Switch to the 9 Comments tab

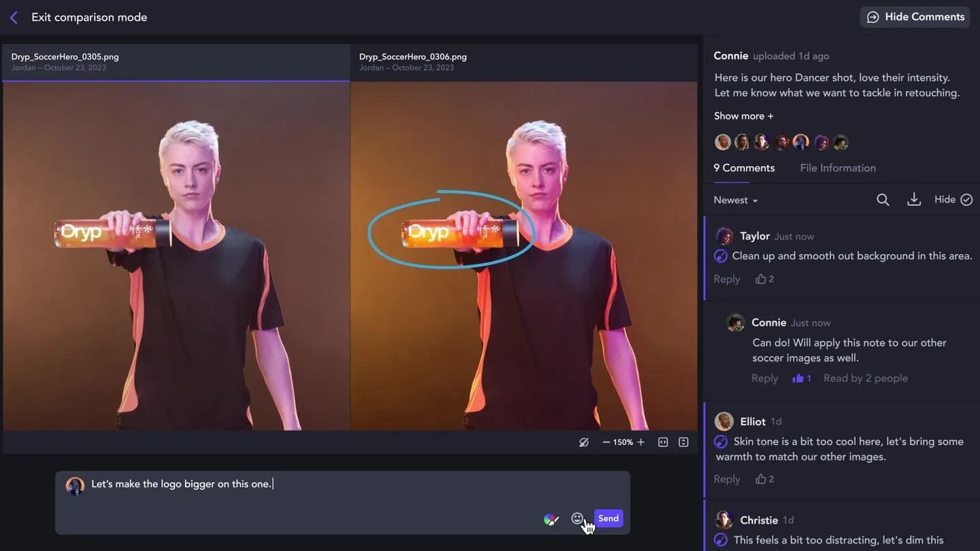point(744,168)
